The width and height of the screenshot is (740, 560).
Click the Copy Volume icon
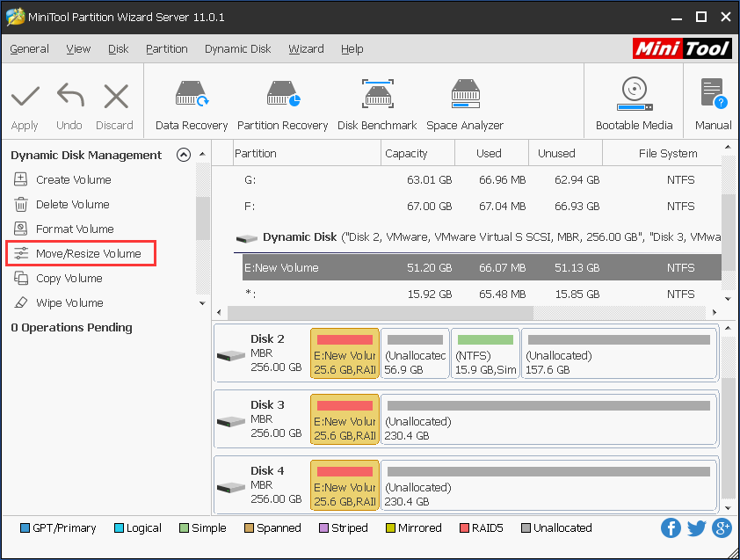coord(21,278)
